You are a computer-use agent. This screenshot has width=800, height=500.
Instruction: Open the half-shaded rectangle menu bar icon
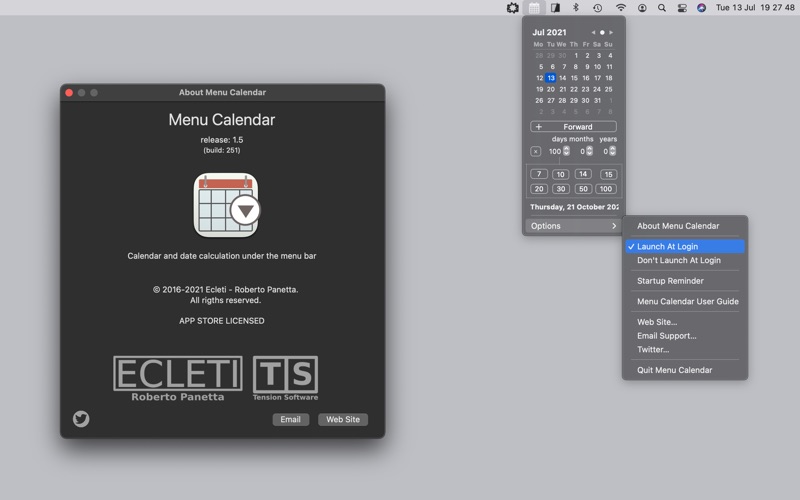[555, 8]
